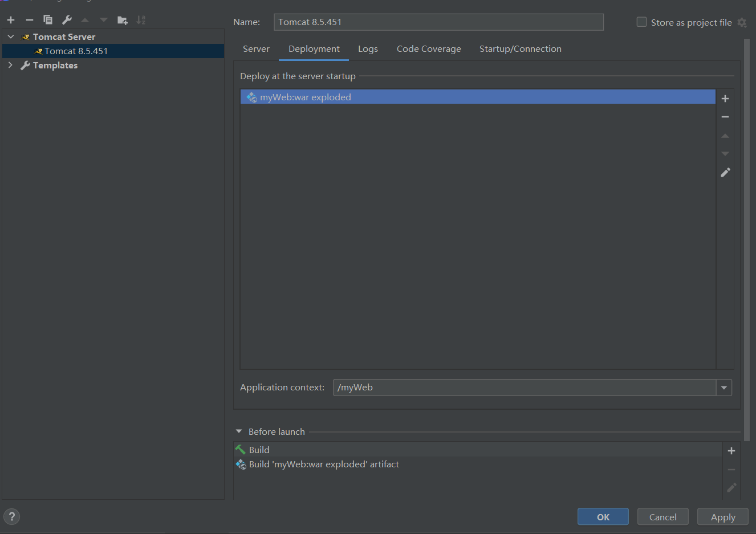Viewport: 756px width, 534px height.
Task: Create new folder for configurations
Action: [x=122, y=20]
